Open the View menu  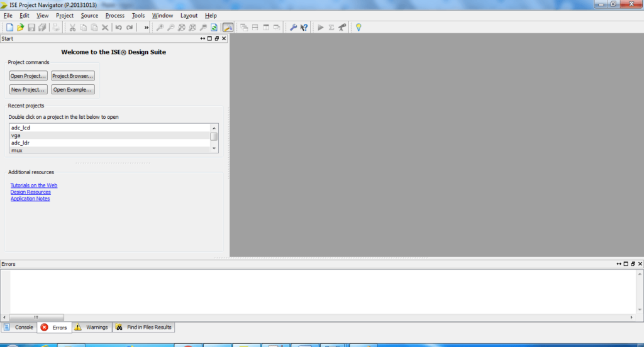pyautogui.click(x=42, y=16)
